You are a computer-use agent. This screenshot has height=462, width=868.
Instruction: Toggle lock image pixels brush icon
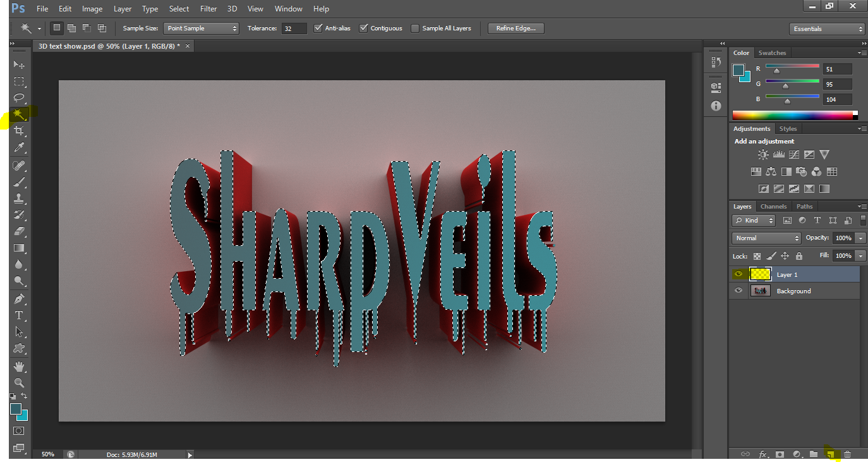771,256
